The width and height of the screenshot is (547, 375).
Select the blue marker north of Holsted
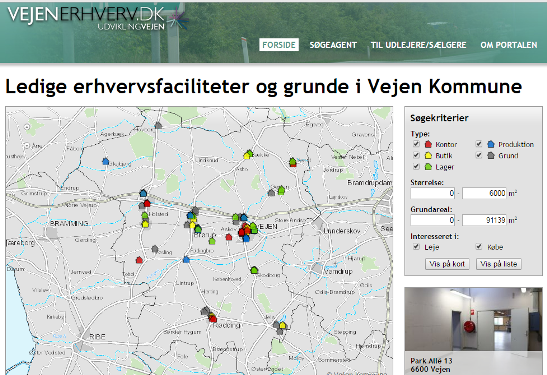click(143, 193)
